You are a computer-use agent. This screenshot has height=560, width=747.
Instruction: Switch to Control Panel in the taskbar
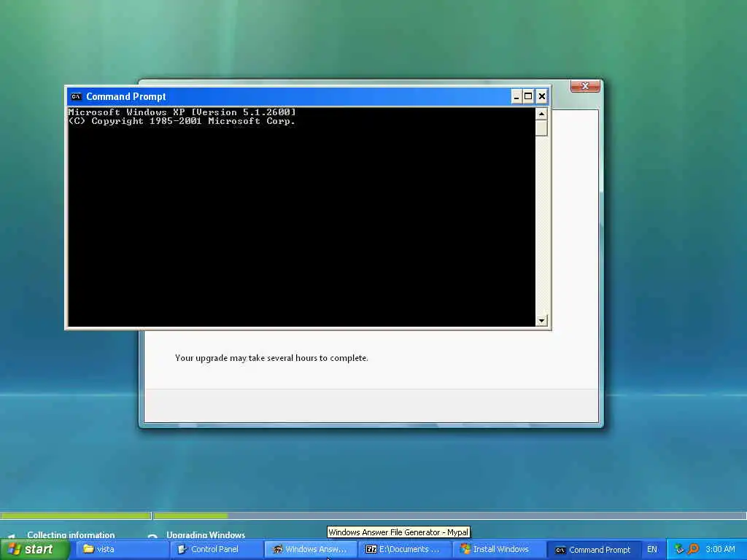[x=216, y=549]
